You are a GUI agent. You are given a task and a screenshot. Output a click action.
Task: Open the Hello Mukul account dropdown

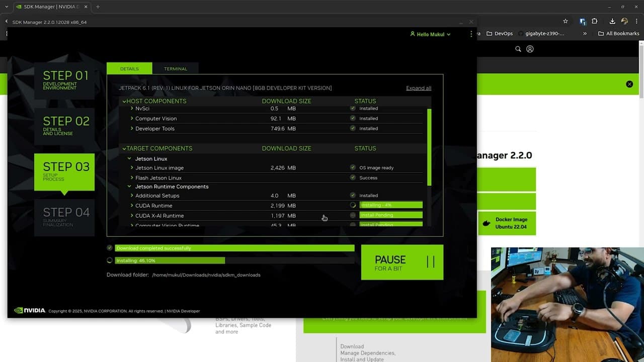430,34
